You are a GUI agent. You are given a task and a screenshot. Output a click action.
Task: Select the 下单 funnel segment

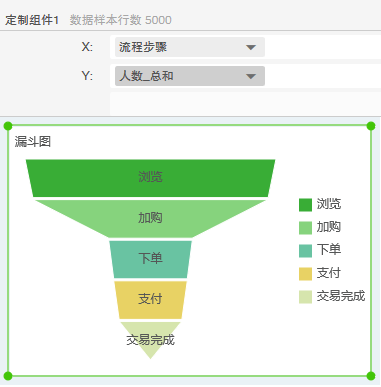150,259
